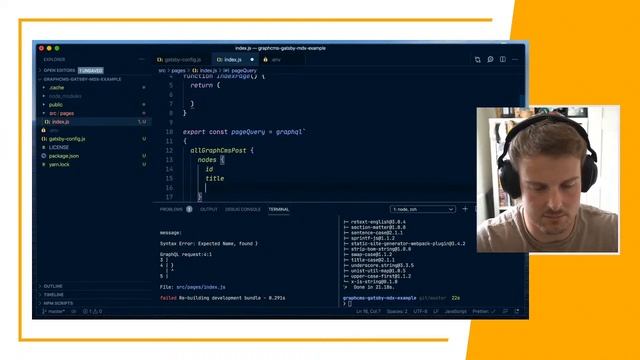Expand the Open Editors section
This screenshot has width=640, height=360.
(59, 71)
